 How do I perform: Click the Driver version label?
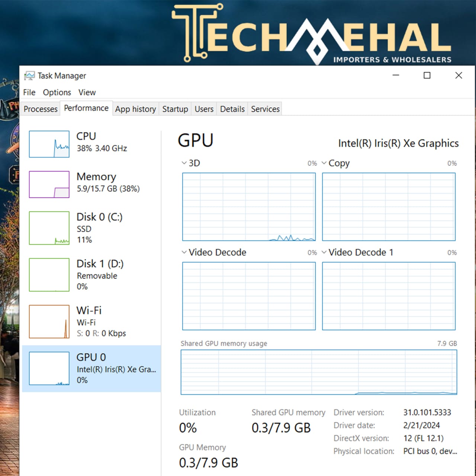(359, 412)
